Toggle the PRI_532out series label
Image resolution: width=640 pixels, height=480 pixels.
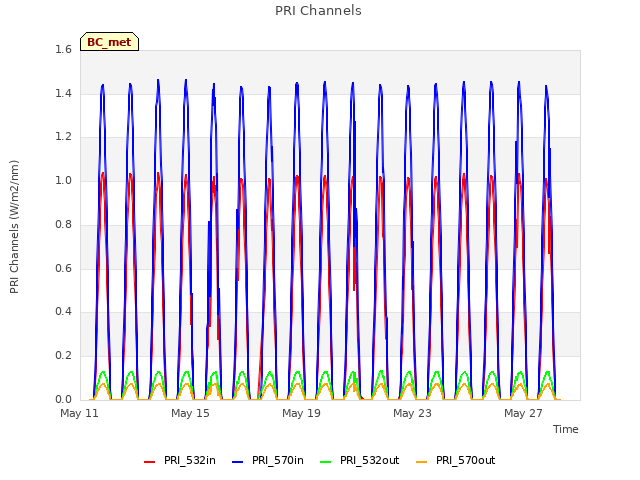(x=369, y=460)
